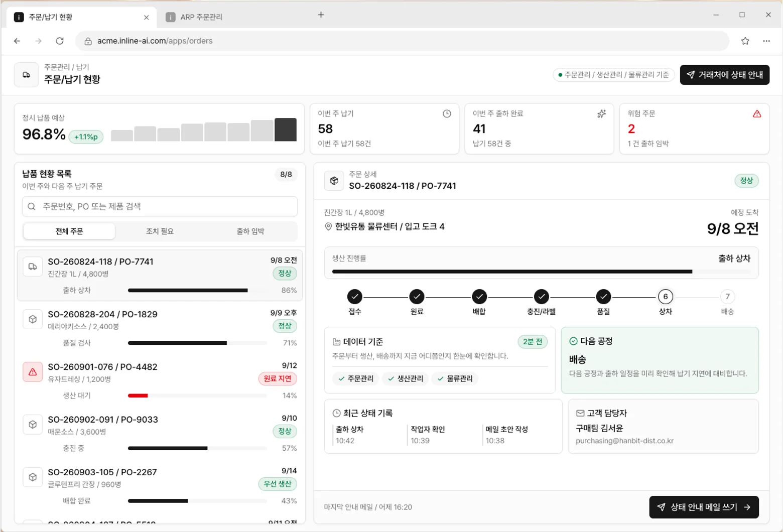Click the 거래처에 상태 안내 button
Image resolution: width=783 pixels, height=532 pixels.
pyautogui.click(x=725, y=75)
